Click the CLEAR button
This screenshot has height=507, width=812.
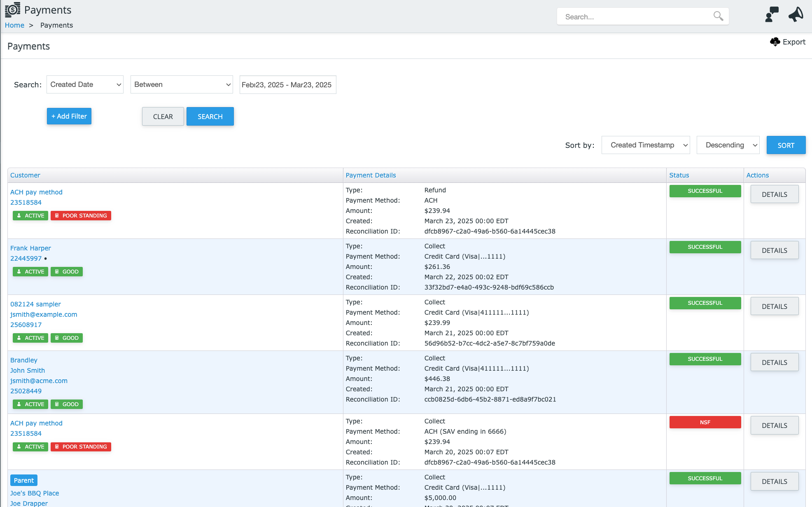coord(163,117)
